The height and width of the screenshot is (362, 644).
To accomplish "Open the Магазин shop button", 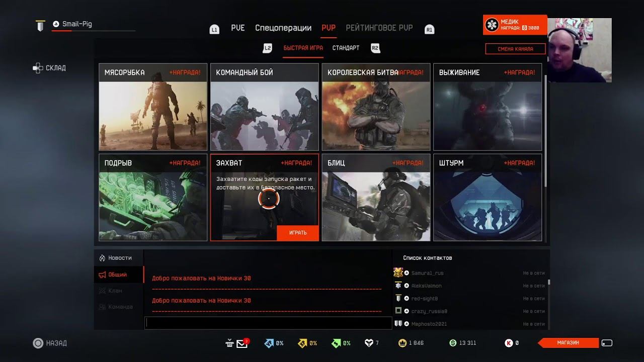I will point(569,343).
